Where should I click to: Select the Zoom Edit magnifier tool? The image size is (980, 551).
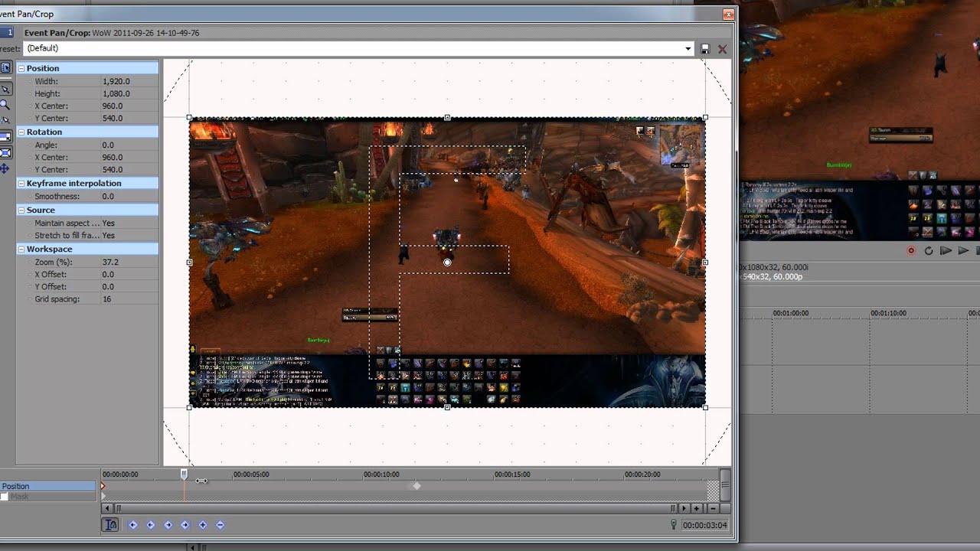(x=5, y=105)
